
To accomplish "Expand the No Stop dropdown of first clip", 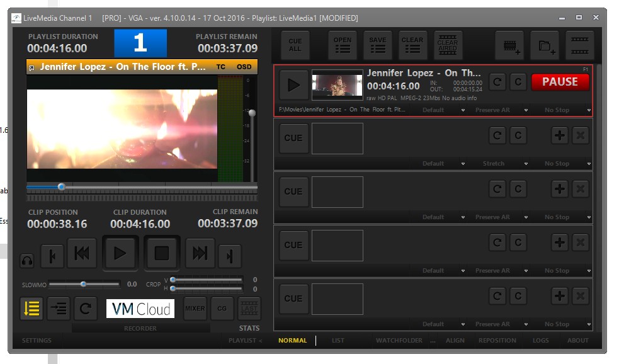I will (x=562, y=110).
